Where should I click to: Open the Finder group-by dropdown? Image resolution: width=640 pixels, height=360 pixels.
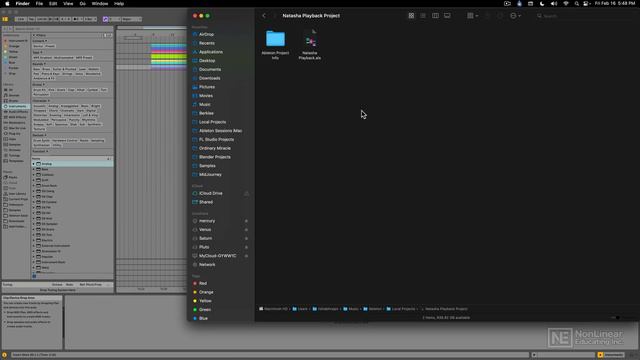click(472, 16)
